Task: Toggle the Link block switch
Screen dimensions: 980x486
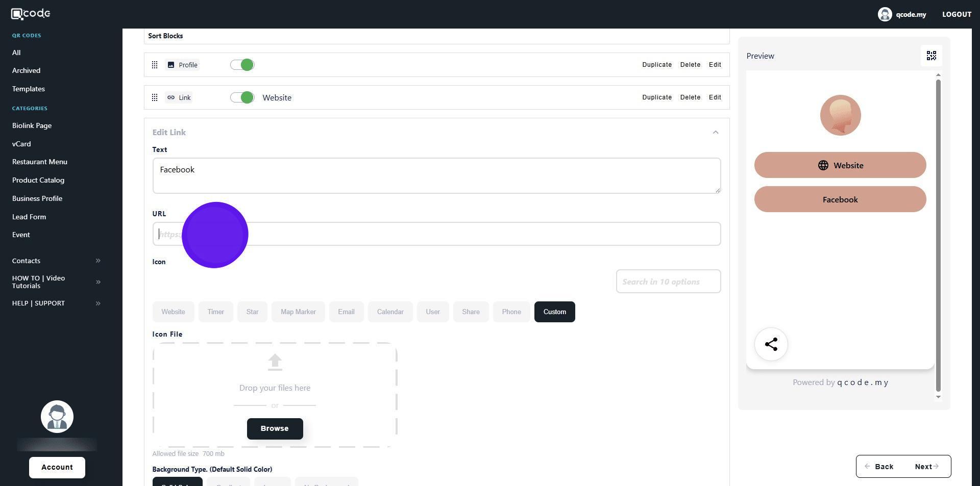Action: click(x=242, y=97)
